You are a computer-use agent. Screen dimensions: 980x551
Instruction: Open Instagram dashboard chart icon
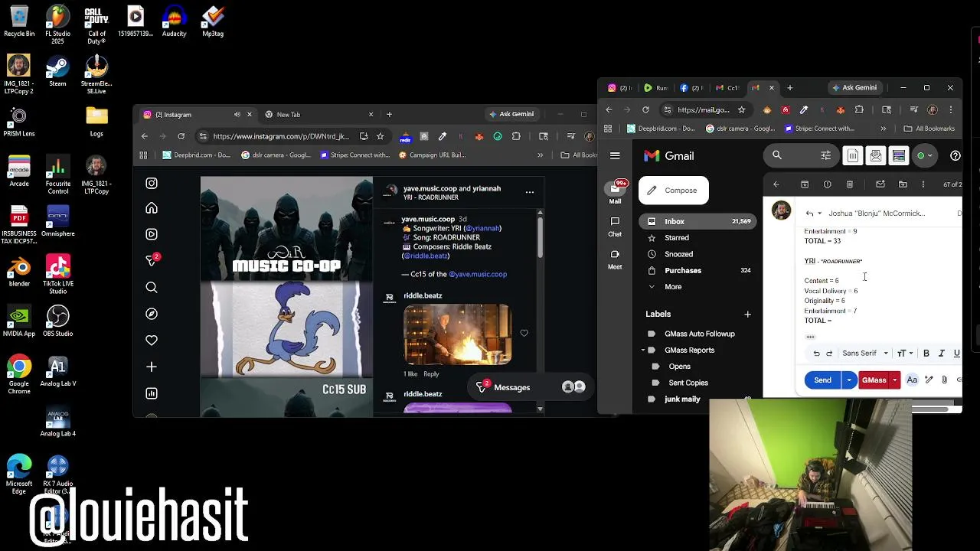pos(152,393)
